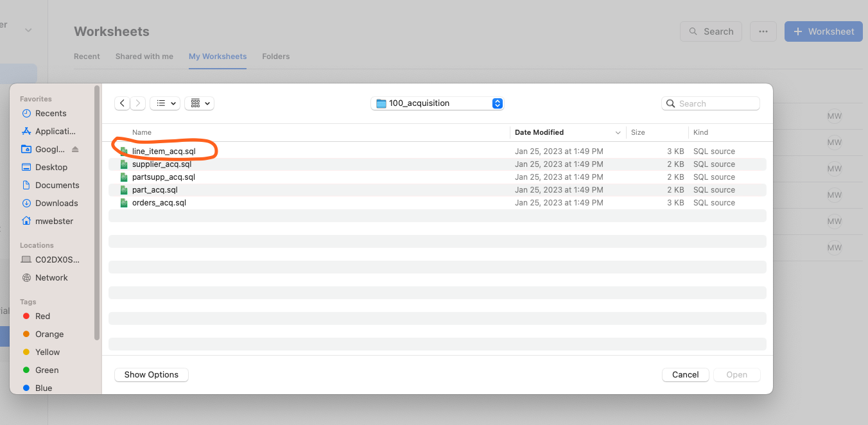Select the Downloads sidebar item

pyautogui.click(x=56, y=203)
